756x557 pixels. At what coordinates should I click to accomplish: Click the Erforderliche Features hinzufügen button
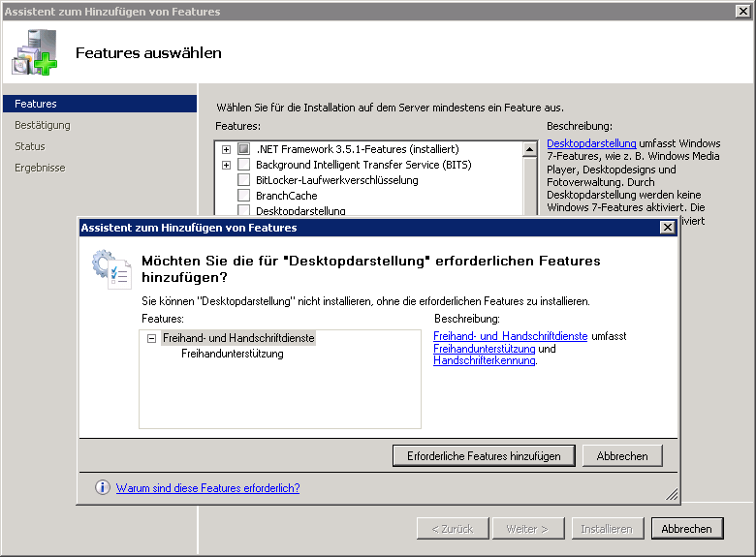pos(484,455)
